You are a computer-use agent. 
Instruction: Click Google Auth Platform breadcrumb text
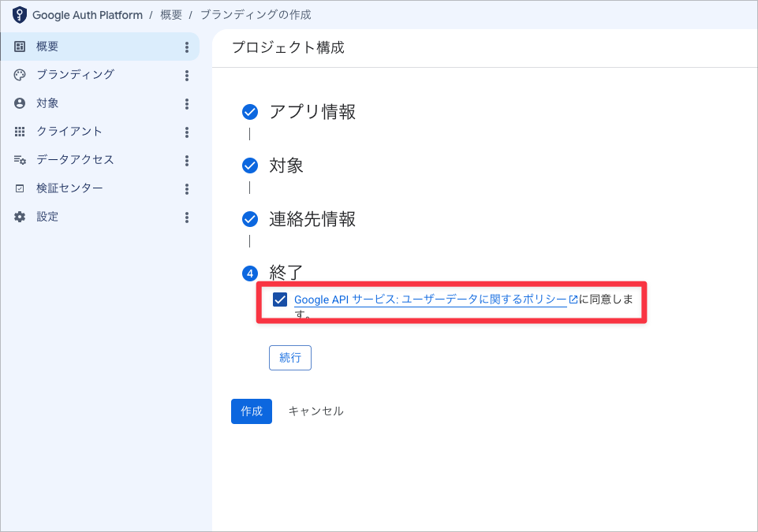pos(88,15)
